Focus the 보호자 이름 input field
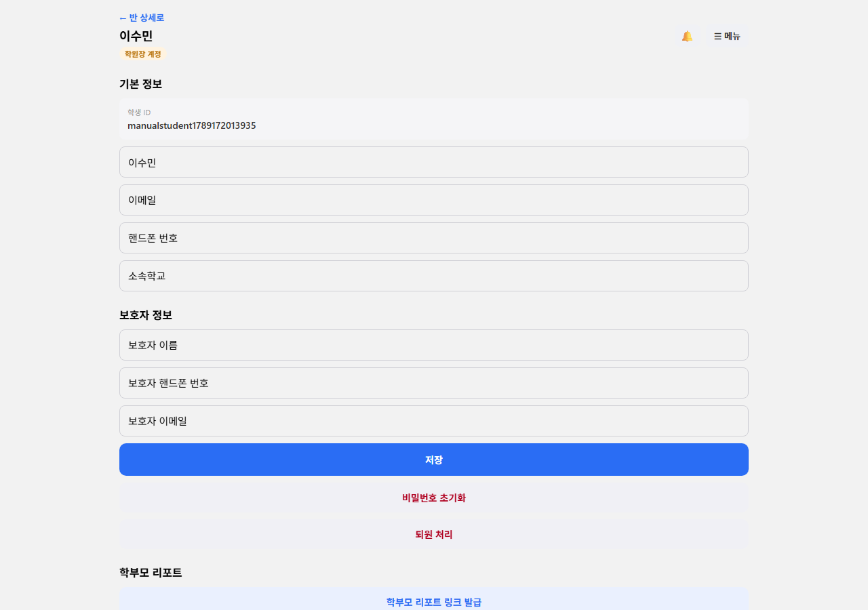The image size is (868, 610). (x=434, y=345)
